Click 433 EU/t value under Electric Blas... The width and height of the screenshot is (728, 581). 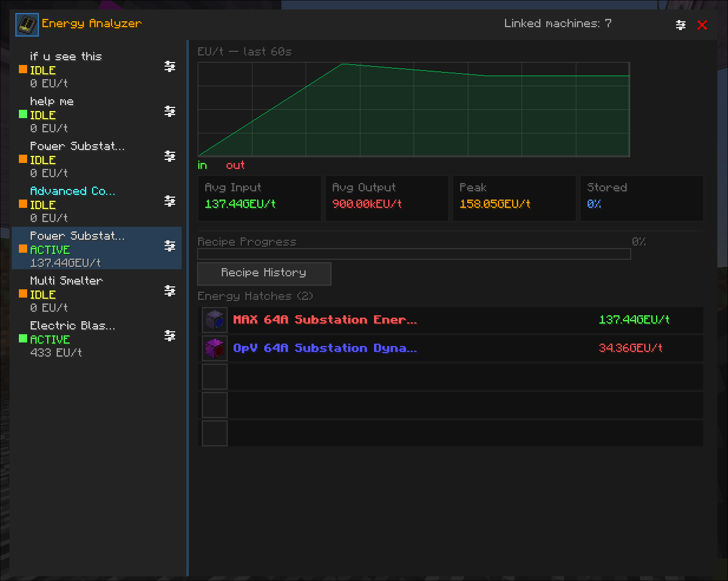coord(56,352)
